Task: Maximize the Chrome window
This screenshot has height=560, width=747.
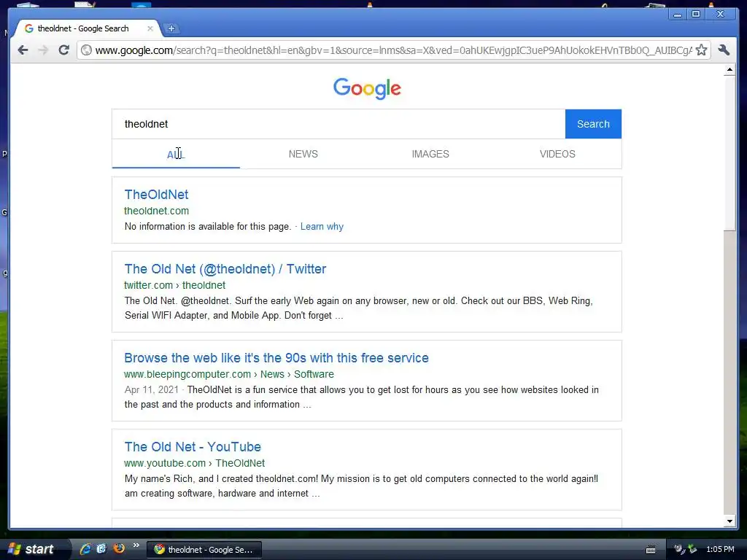Action: [696, 15]
